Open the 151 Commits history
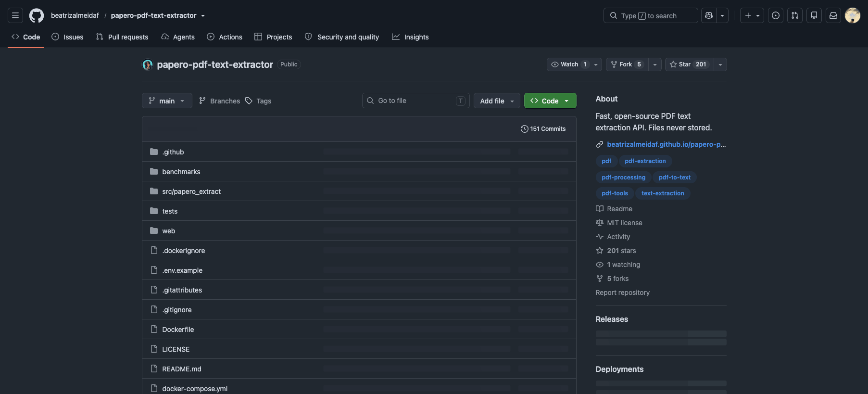 pos(543,129)
